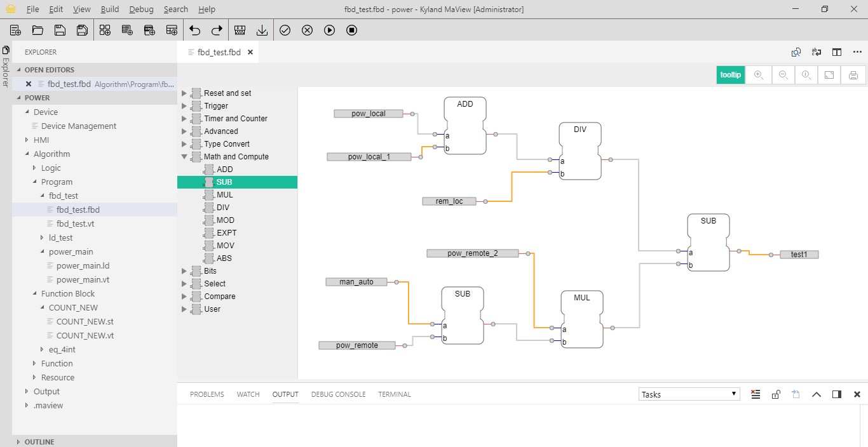Toggle the tooltip button above the canvas
This screenshot has width=868, height=447.
[730, 75]
